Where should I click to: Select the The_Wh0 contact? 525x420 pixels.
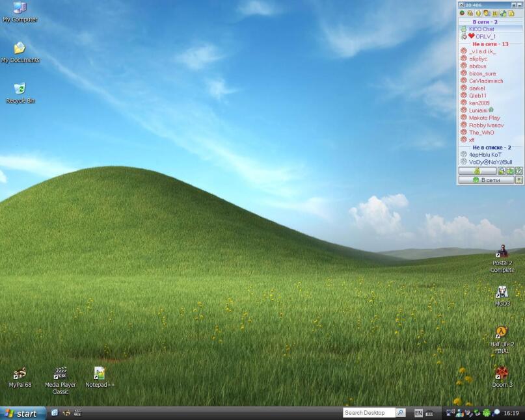click(490, 132)
